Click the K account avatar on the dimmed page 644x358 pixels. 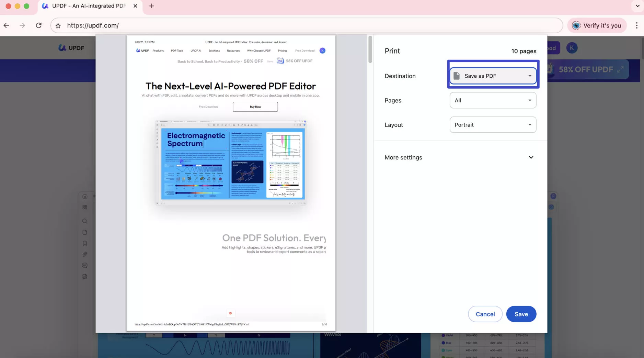(x=572, y=48)
